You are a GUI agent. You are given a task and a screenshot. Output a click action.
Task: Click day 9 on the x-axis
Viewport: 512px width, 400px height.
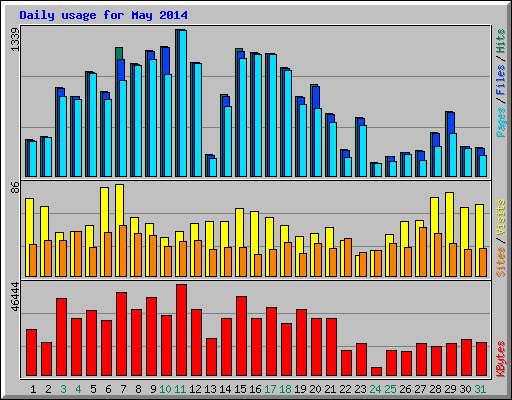click(153, 389)
